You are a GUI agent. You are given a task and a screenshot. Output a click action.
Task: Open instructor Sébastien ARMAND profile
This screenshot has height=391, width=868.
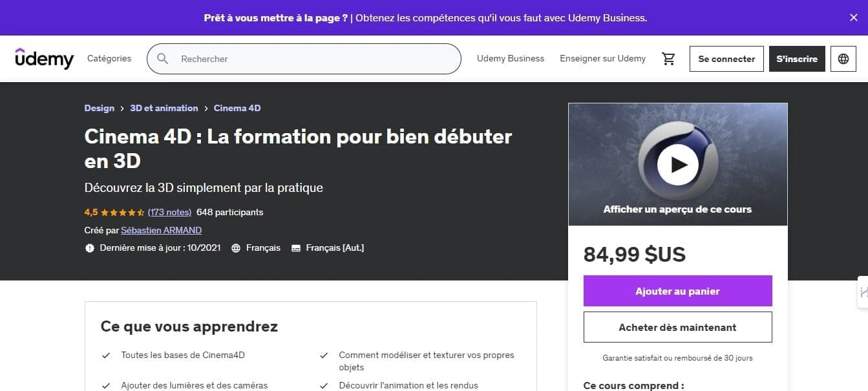click(x=162, y=230)
